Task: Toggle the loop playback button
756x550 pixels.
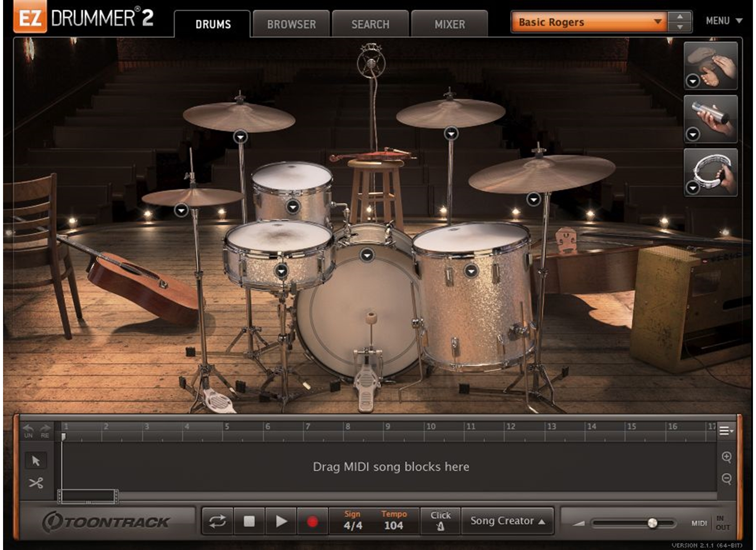Action: (217, 521)
